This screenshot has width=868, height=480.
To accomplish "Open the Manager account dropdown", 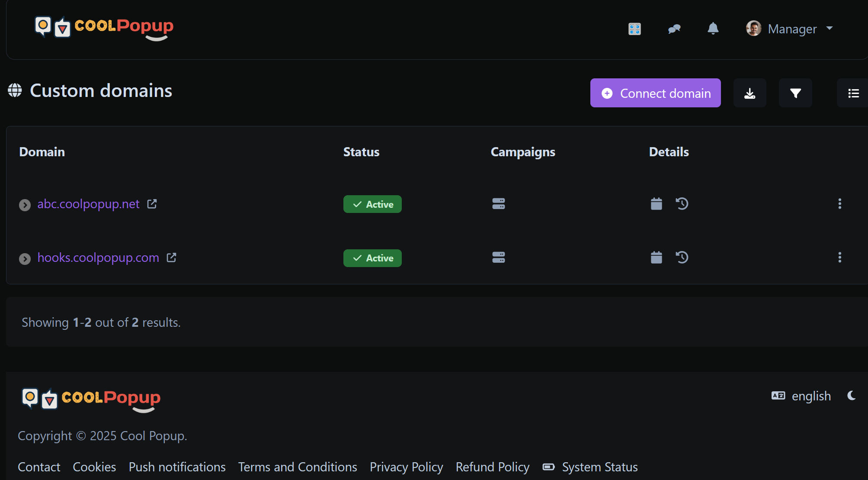I will coord(790,29).
